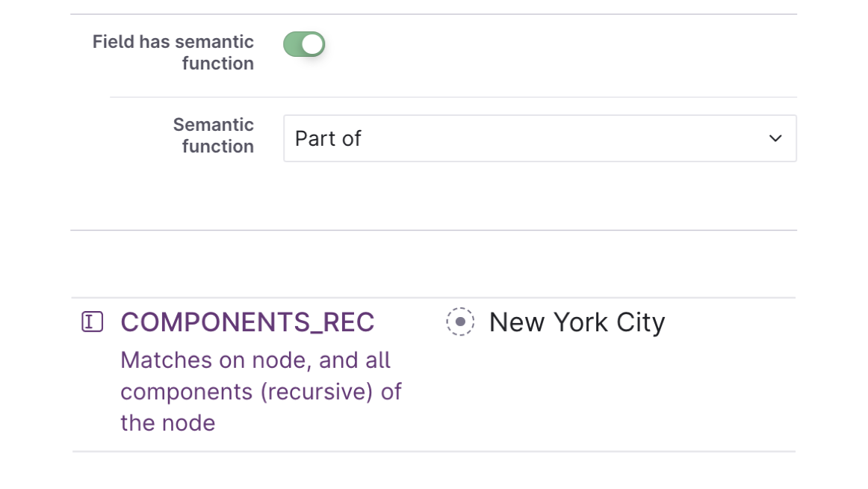The height and width of the screenshot is (489, 868).
Task: Click the white knob of the green toggle
Action: click(x=312, y=44)
